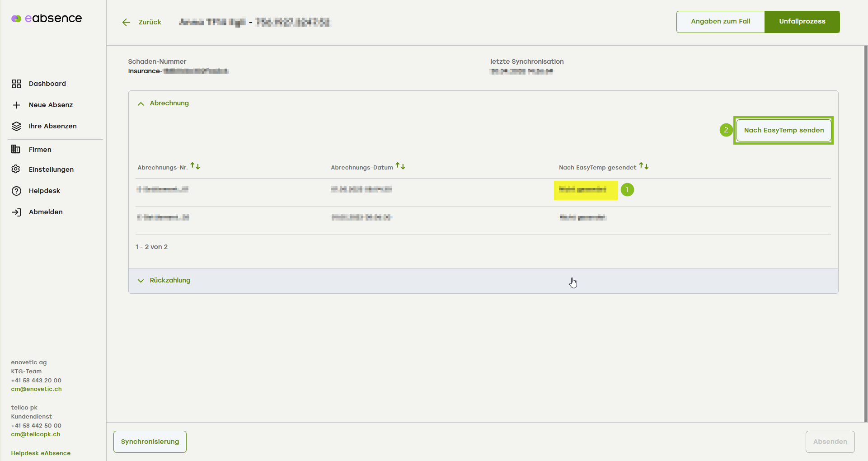Click the building icon for Firmen
This screenshot has width=868, height=461.
(16, 149)
